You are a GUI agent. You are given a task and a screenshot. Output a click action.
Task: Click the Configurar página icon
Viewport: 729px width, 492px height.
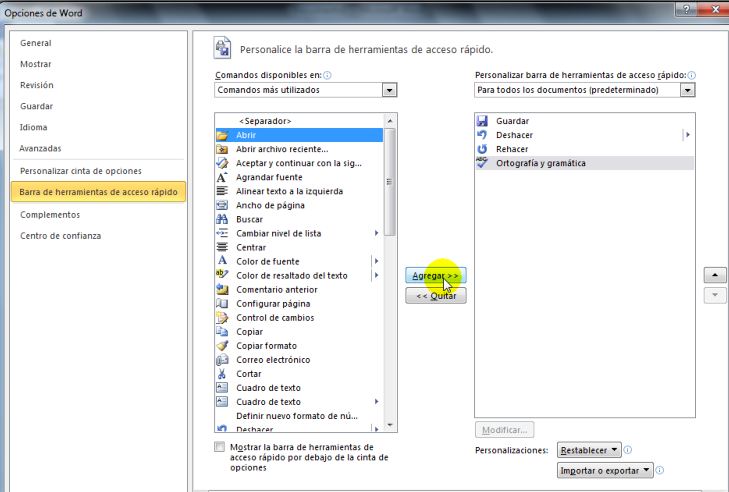point(222,304)
